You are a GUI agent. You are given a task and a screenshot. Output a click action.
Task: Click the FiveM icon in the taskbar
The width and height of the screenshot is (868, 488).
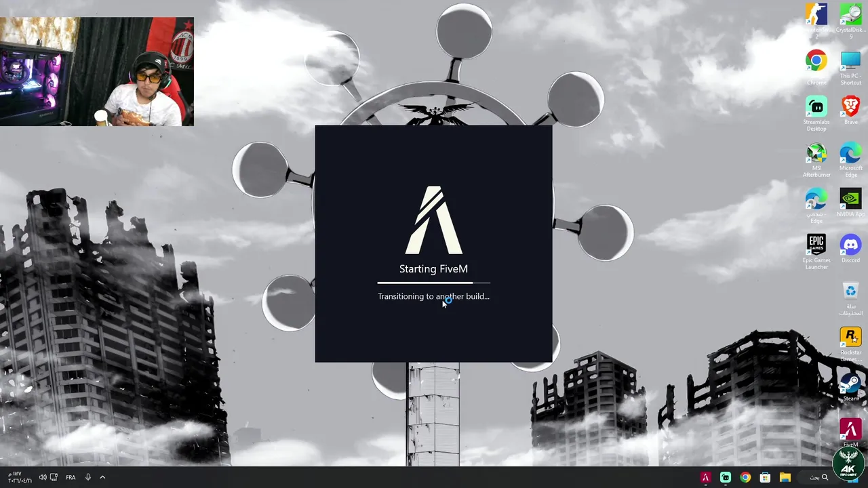pos(705,477)
